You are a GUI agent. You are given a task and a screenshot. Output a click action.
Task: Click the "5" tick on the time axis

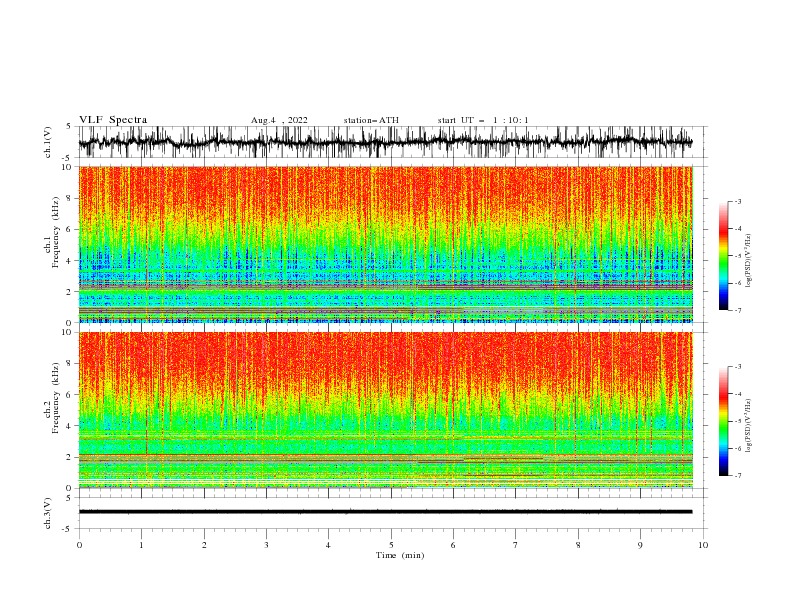391,545
